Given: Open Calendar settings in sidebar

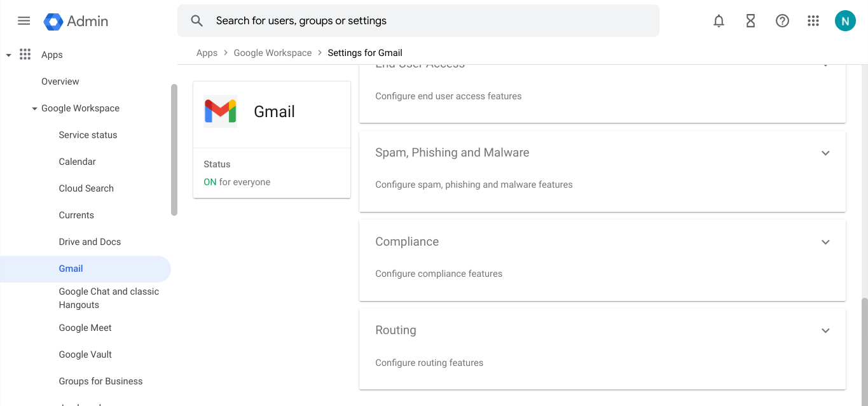Looking at the screenshot, I should click(77, 162).
